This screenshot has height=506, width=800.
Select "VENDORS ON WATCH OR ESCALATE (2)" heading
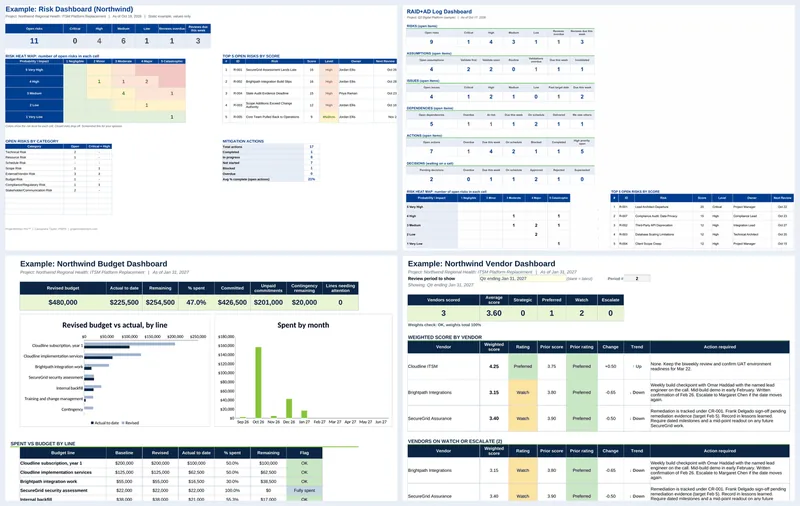tap(455, 441)
